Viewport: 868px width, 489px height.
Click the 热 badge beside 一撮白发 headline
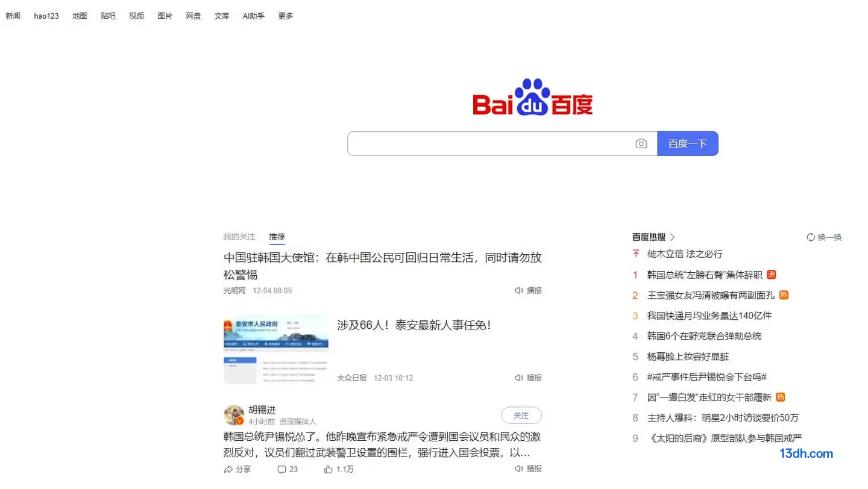tap(781, 397)
